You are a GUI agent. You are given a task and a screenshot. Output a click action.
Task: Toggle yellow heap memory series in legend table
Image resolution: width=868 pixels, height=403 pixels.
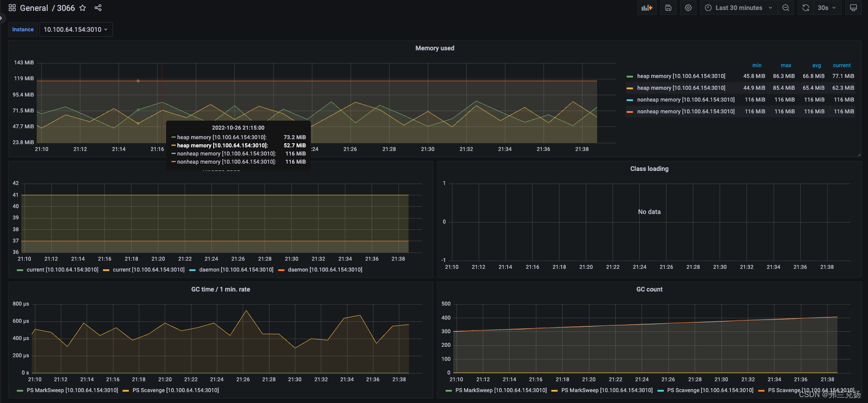[681, 88]
